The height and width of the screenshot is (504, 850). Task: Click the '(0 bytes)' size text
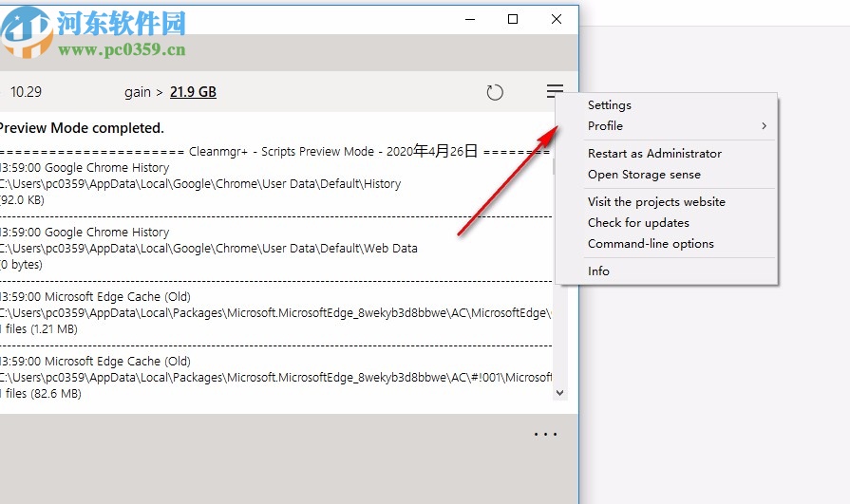(x=21, y=265)
